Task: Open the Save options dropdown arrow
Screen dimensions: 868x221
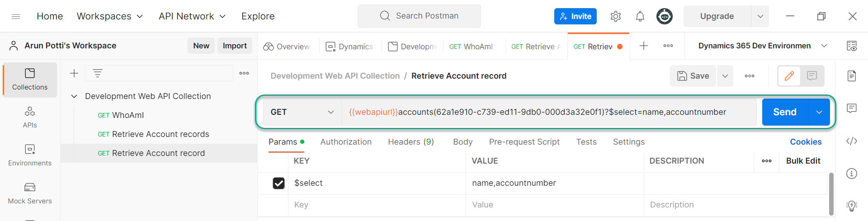Action: coord(725,76)
